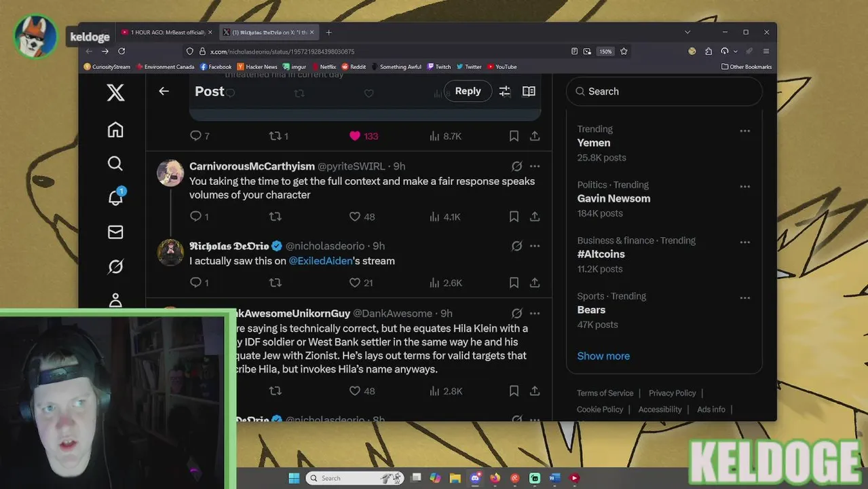
Task: Open the reader view icon beside Reply
Action: click(529, 91)
